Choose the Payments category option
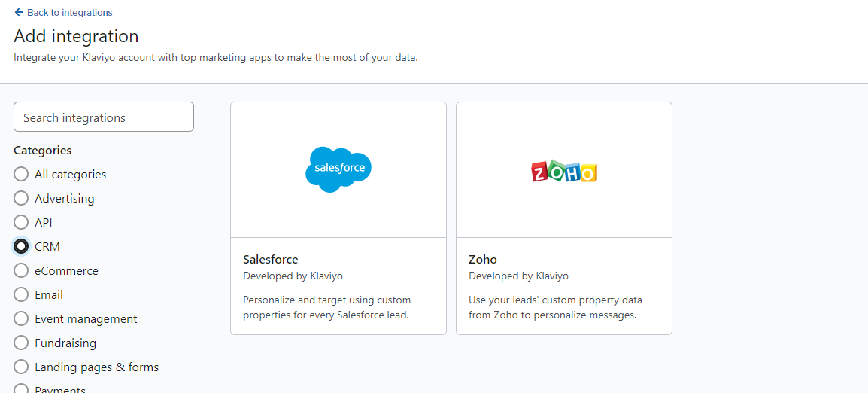 21,389
